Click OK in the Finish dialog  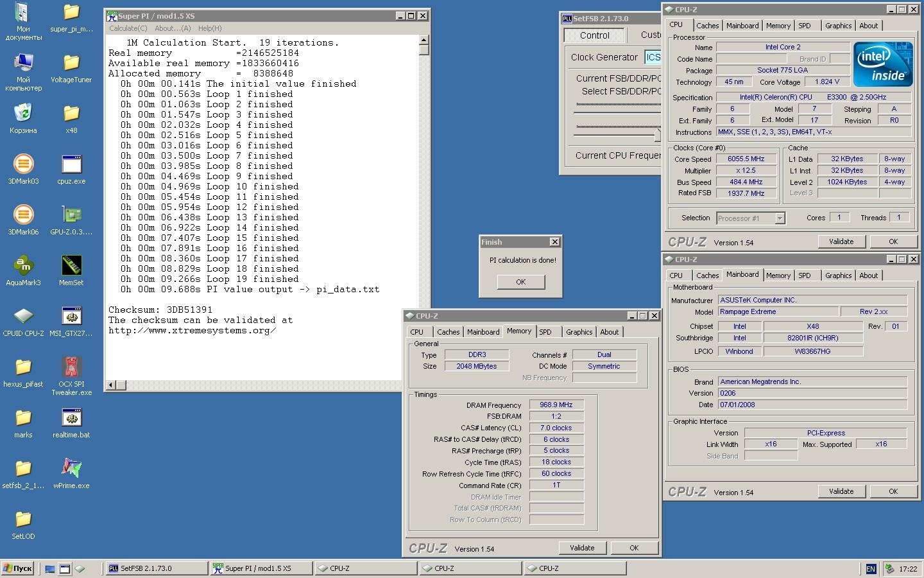tap(520, 282)
